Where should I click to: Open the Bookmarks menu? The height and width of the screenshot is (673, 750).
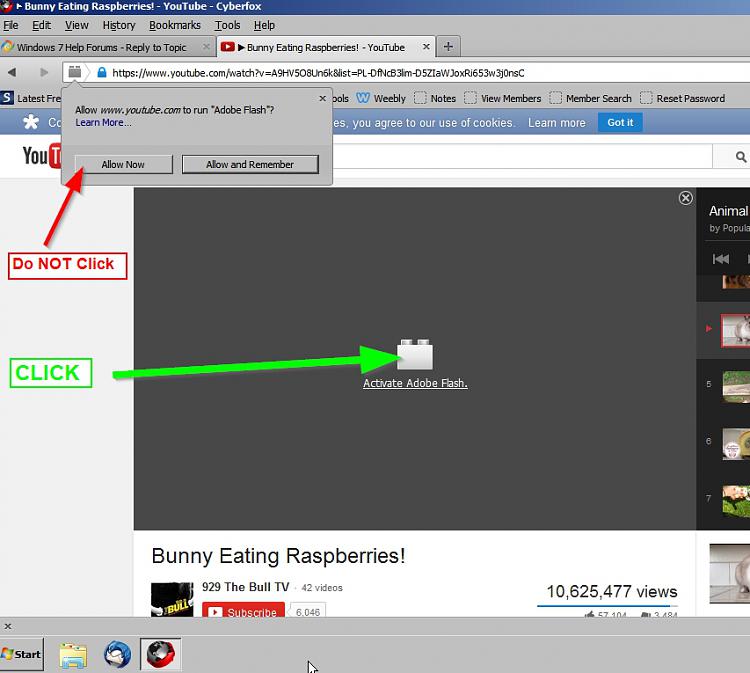point(175,25)
